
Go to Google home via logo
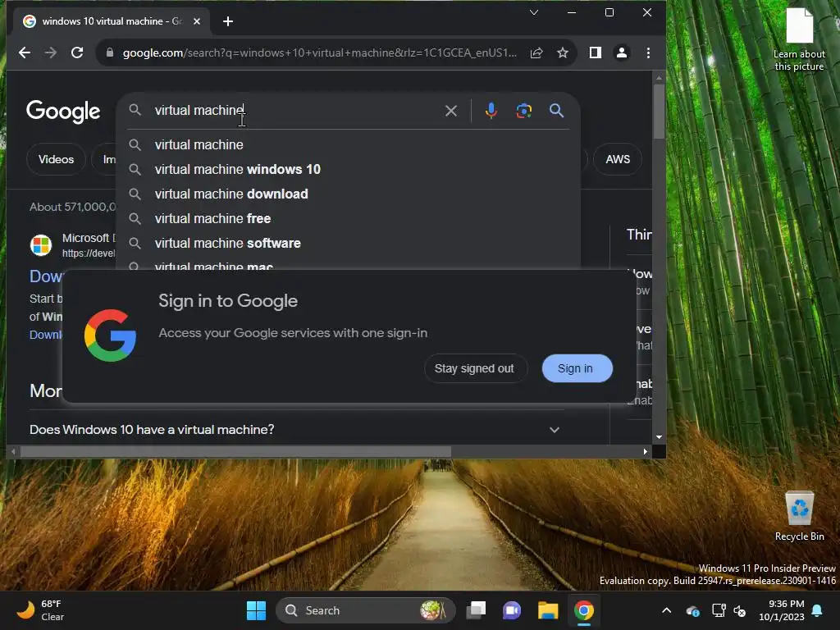coord(63,112)
